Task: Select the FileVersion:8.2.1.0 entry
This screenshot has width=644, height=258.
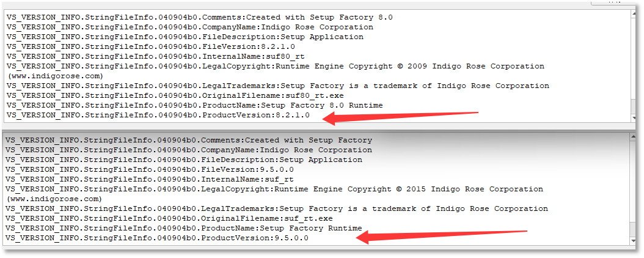Action: point(151,46)
